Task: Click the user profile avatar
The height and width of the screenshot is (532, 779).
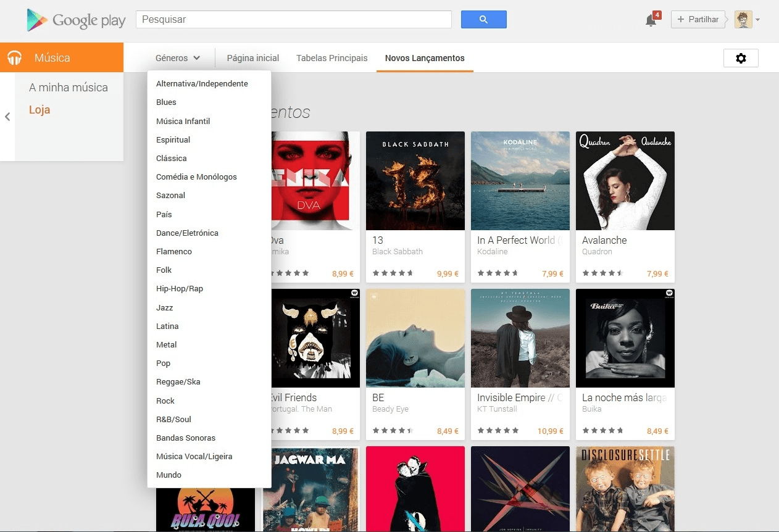Action: (743, 20)
